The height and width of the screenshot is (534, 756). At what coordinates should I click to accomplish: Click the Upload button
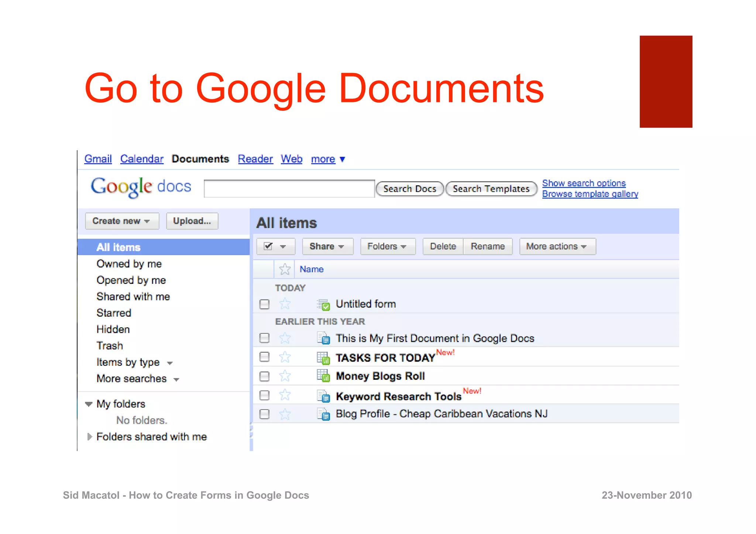coord(192,221)
